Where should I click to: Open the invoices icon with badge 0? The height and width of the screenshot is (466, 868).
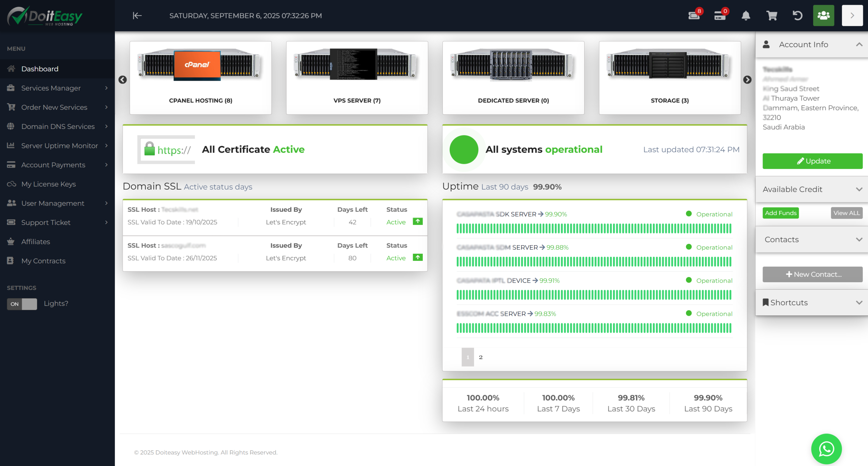pos(720,16)
